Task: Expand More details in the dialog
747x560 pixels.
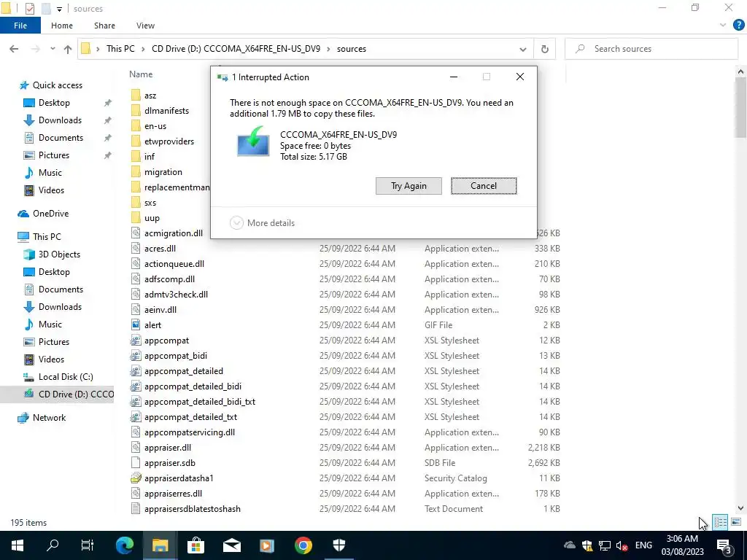Action: coord(262,223)
